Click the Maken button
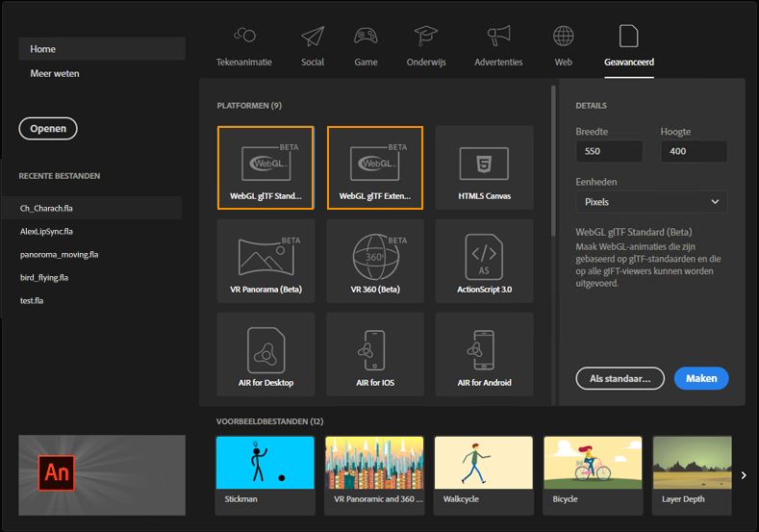The image size is (759, 532). pyautogui.click(x=701, y=378)
